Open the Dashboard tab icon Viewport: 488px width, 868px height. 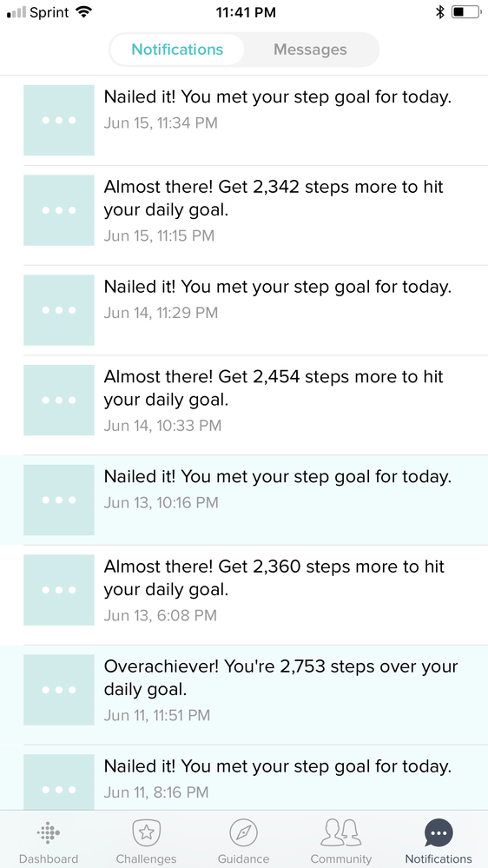(49, 832)
